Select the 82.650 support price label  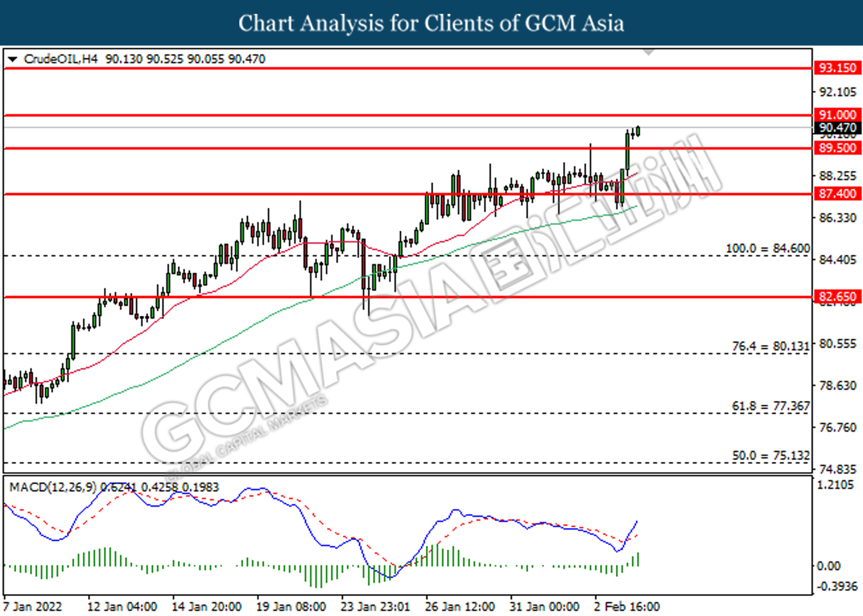pos(838,297)
